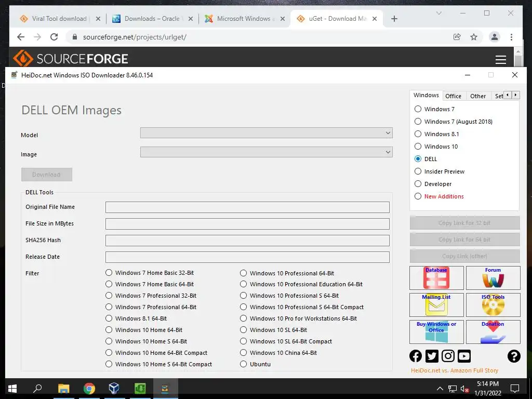Expand the Image dropdown
The height and width of the screenshot is (399, 532).
pyautogui.click(x=267, y=152)
